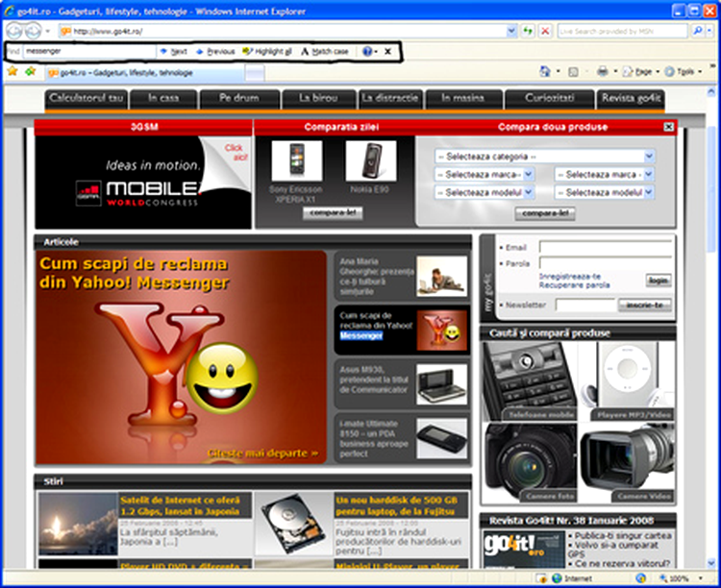Open status bar zoom level dropdown
Screen dimensions: 721x588
coord(700,577)
